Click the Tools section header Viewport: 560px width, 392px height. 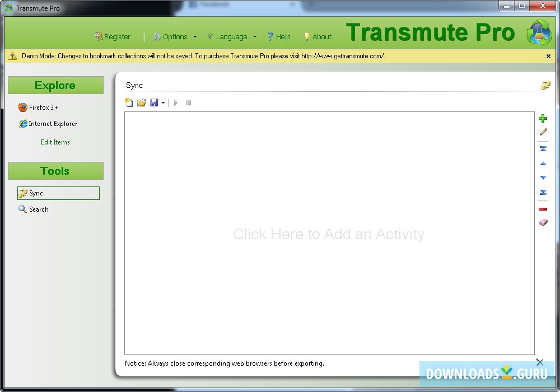click(x=55, y=171)
